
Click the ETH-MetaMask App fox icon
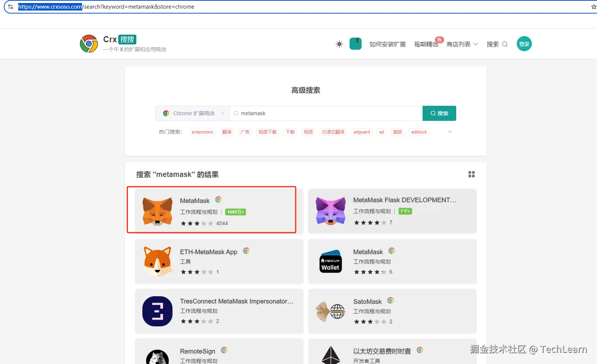(x=157, y=262)
